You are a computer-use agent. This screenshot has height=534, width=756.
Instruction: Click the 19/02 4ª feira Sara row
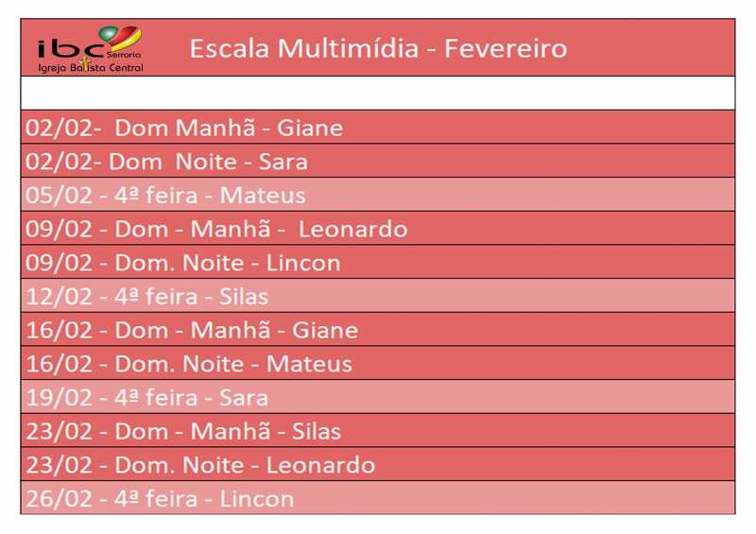pos(378,397)
